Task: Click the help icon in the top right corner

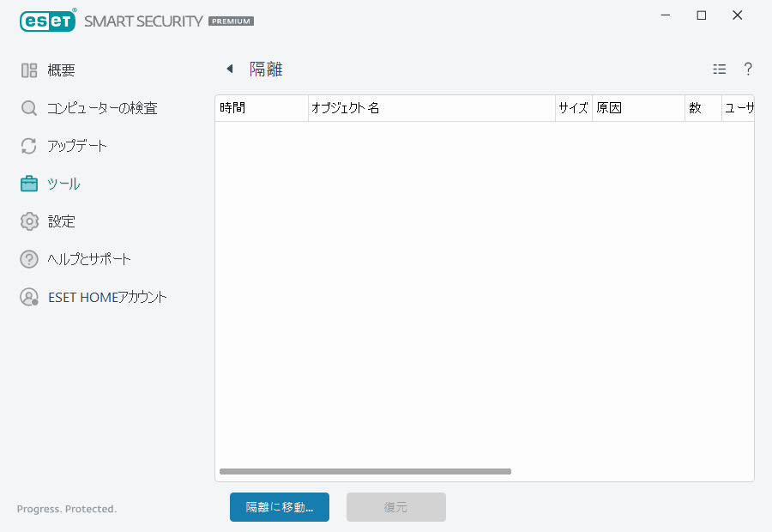Action: click(748, 69)
